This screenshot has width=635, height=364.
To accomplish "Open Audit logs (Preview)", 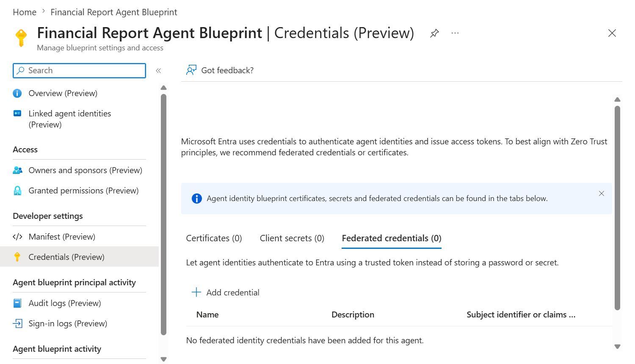I will click(65, 303).
